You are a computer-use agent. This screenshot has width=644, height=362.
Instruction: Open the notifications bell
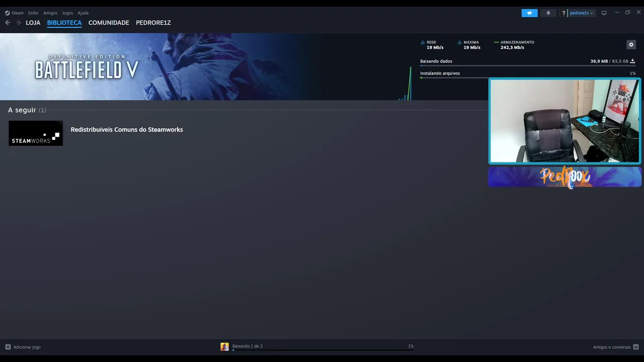point(548,13)
